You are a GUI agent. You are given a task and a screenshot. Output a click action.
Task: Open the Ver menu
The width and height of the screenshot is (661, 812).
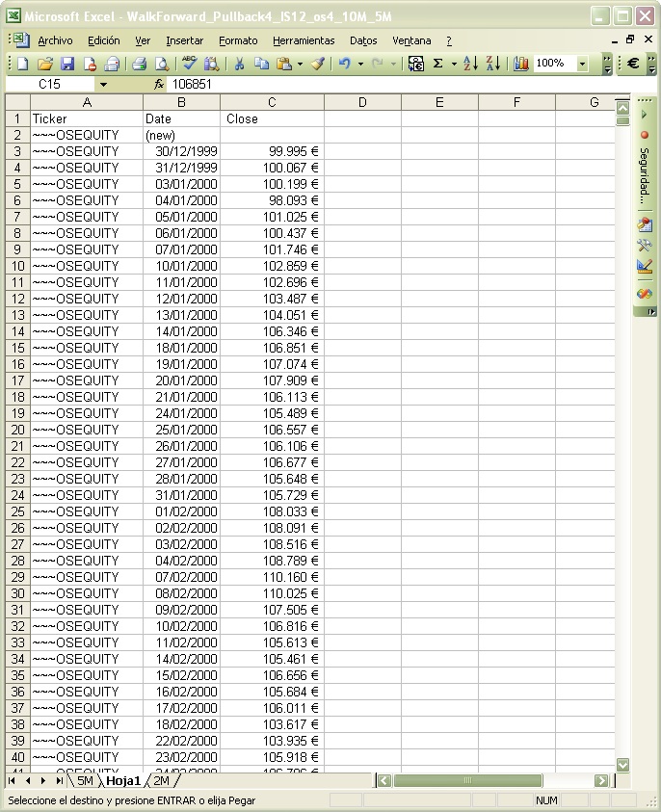coord(143,40)
